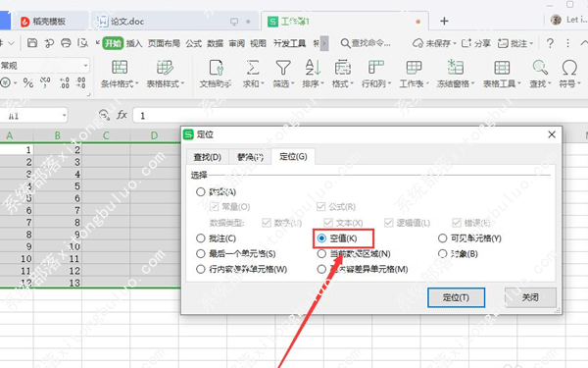Click the user avatar at top right
Image resolution: width=588 pixels, height=368 pixels.
click(556, 20)
